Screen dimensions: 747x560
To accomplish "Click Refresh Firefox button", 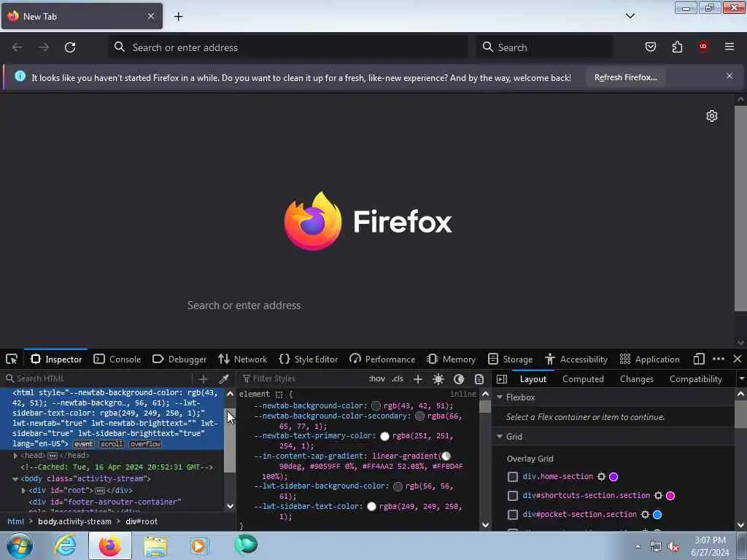I will click(625, 77).
